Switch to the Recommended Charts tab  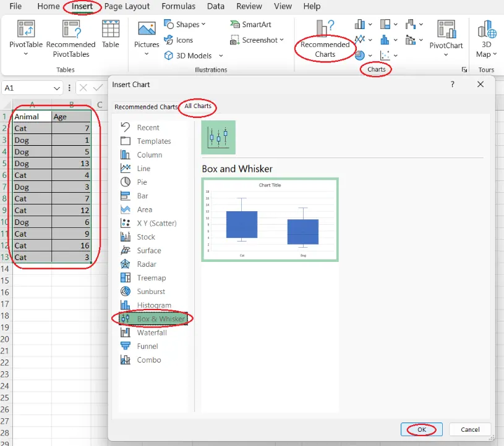[146, 106]
